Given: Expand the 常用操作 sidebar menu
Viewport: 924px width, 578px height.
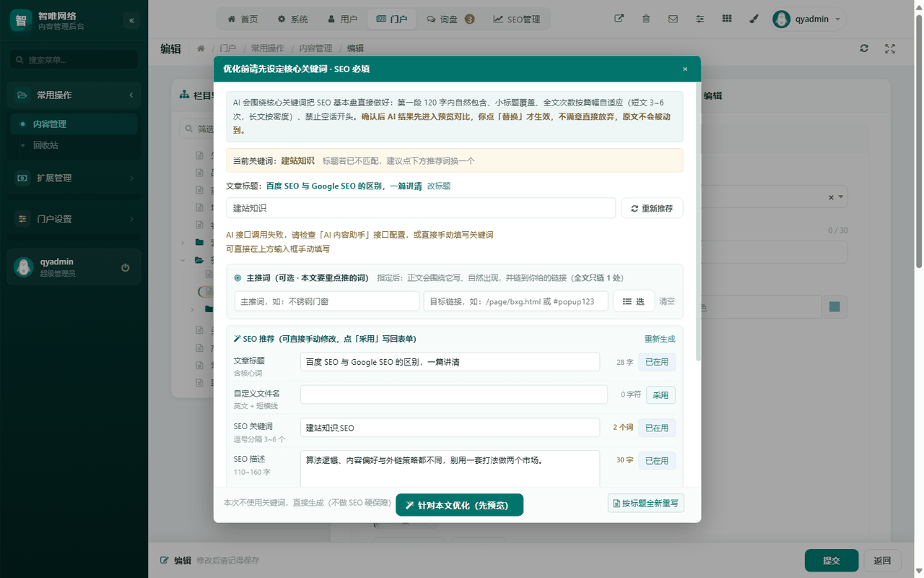Looking at the screenshot, I should click(75, 95).
